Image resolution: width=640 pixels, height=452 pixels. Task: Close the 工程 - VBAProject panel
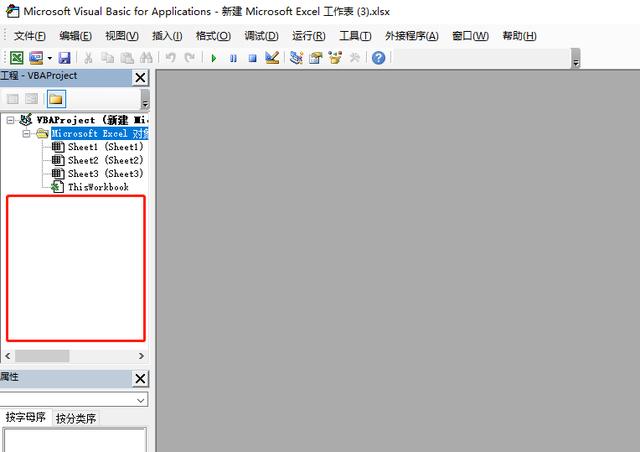(140, 77)
